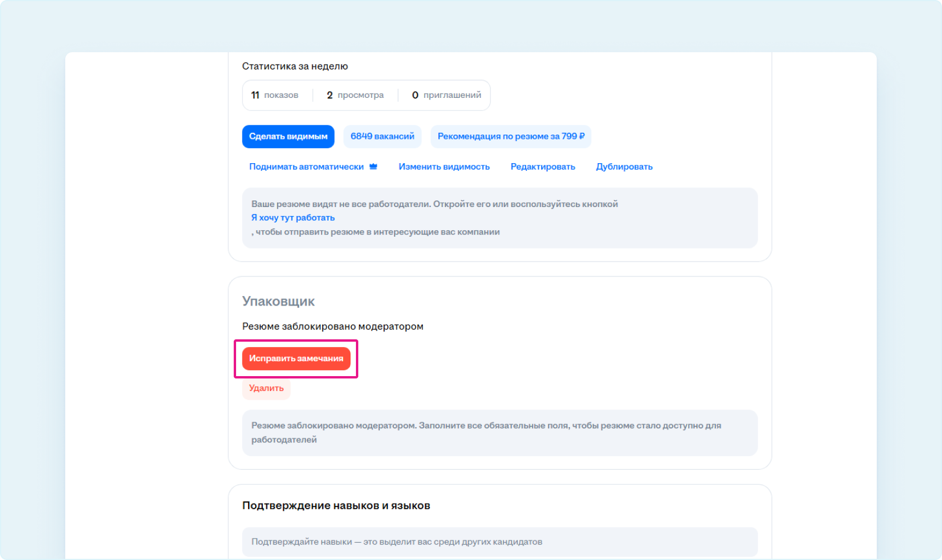
Task: Delete the blocked resume with Удалить
Action: coord(266,388)
